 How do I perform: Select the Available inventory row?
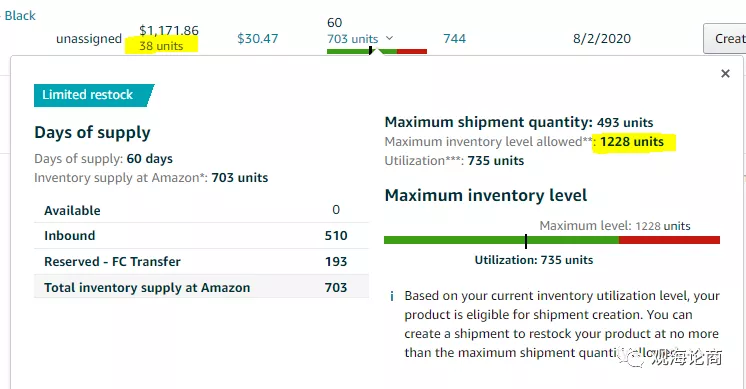click(x=201, y=210)
